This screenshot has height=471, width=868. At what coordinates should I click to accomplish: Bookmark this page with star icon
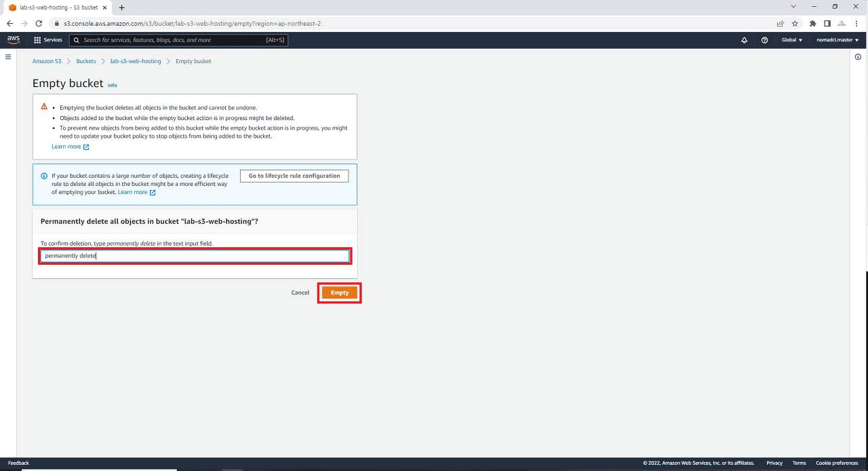[x=795, y=23]
